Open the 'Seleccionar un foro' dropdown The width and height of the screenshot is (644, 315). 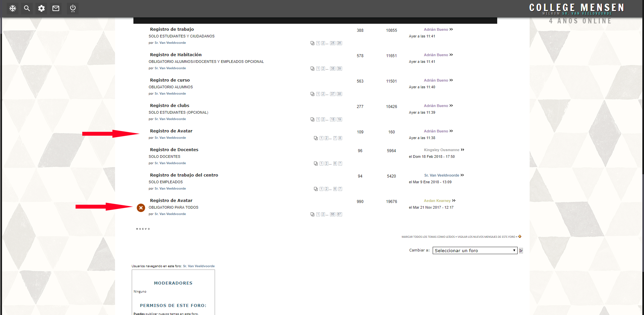pyautogui.click(x=475, y=250)
